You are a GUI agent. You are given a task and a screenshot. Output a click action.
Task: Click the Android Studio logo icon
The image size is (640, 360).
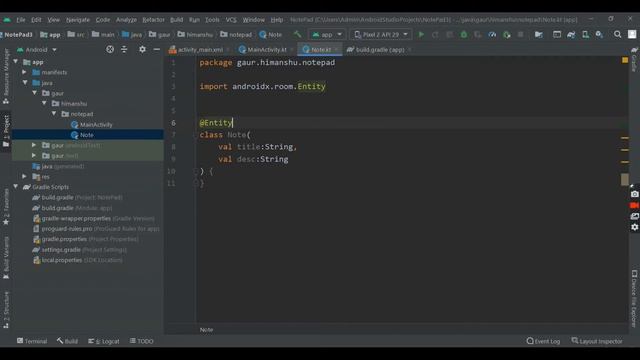[7, 20]
